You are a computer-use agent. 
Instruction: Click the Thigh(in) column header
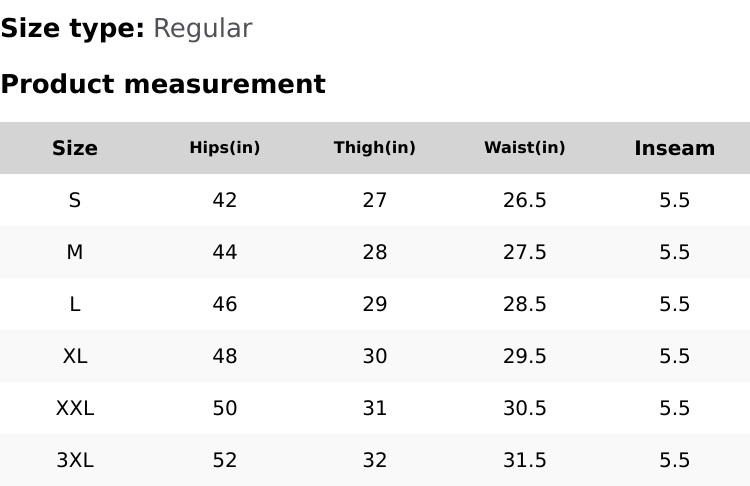pos(375,148)
